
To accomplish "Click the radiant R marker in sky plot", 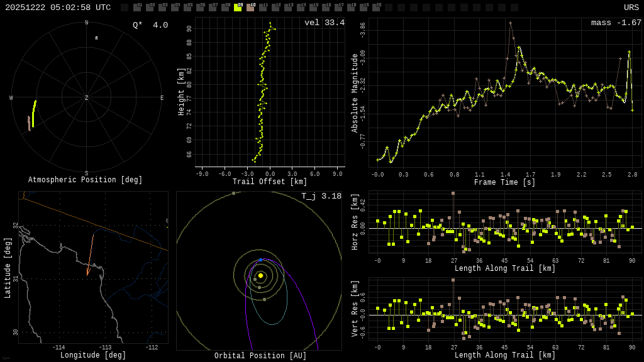I will (x=96, y=38).
